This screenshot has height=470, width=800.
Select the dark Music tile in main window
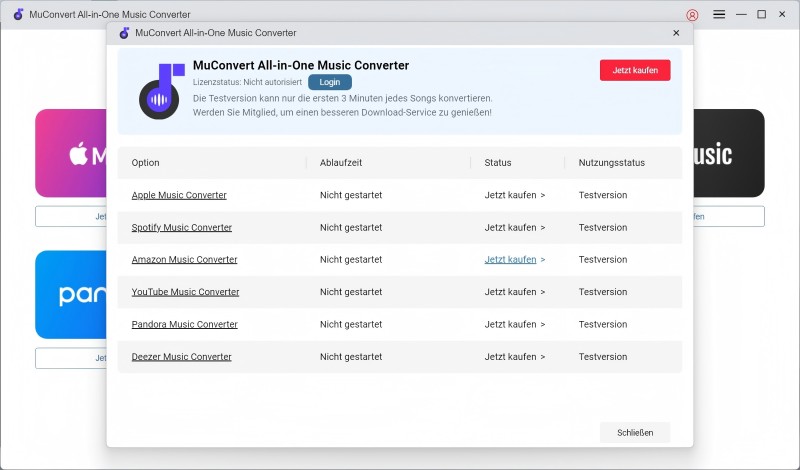click(x=729, y=153)
